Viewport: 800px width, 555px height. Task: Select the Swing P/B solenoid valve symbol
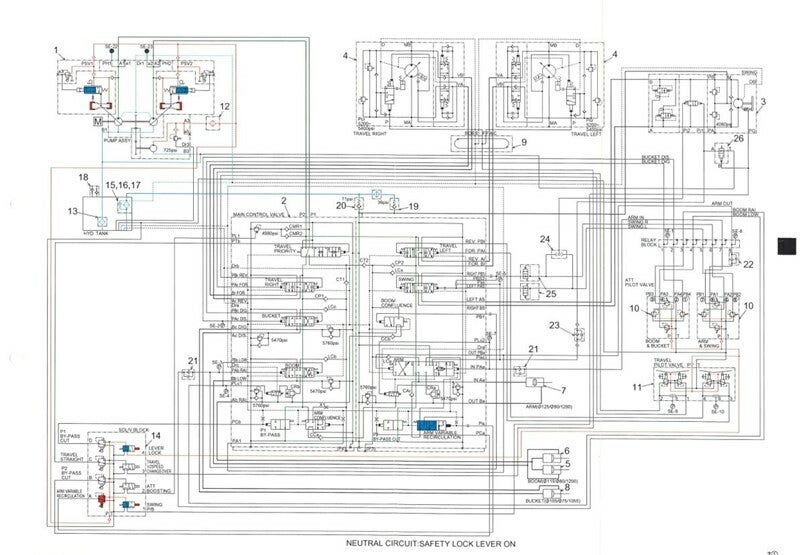pyautogui.click(x=131, y=505)
